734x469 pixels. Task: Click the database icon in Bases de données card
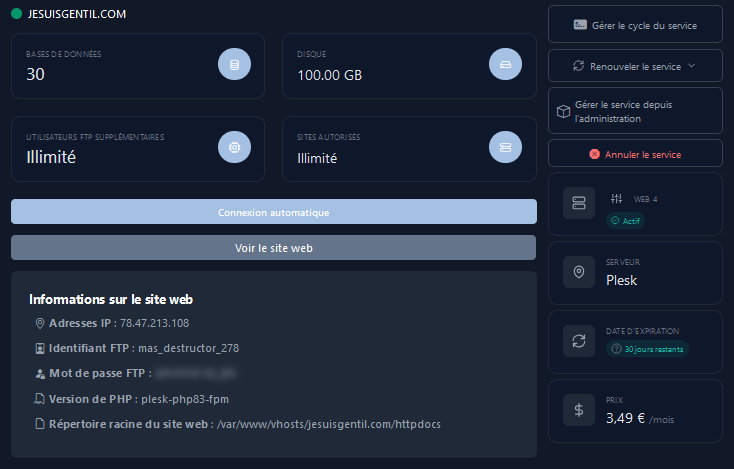tap(234, 65)
